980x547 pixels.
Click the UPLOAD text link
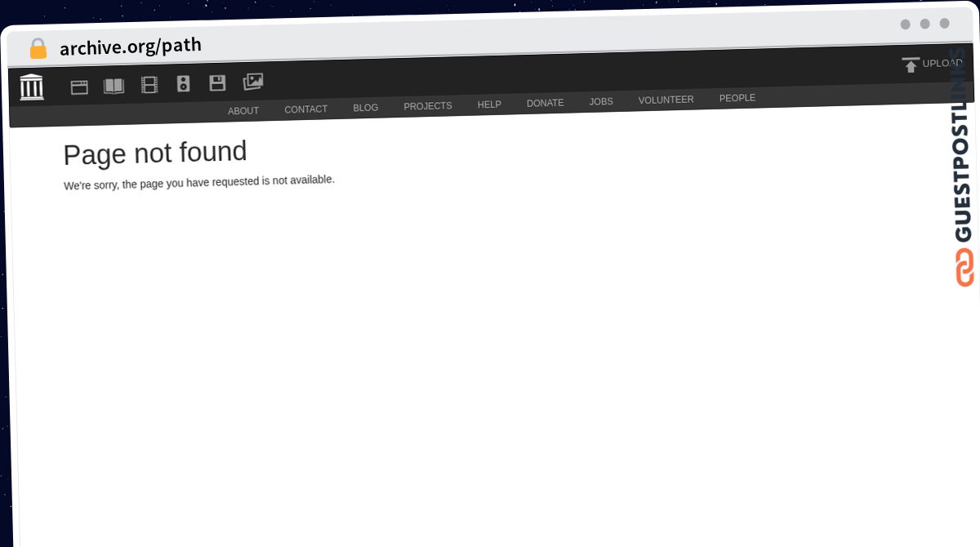(942, 63)
